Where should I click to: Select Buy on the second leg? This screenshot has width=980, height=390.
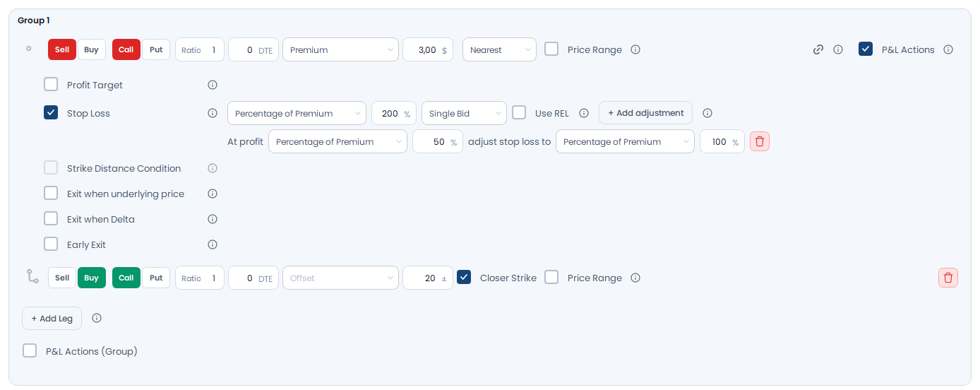[x=92, y=278]
